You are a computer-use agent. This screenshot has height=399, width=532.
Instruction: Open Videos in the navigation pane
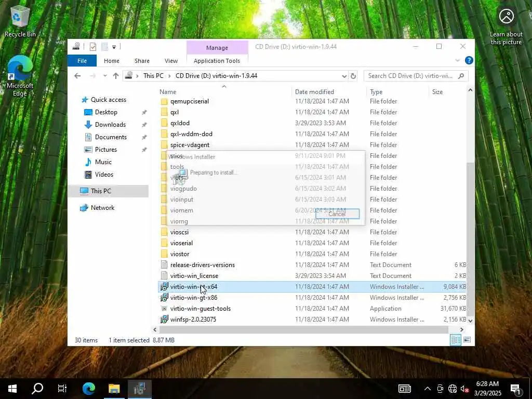pyautogui.click(x=104, y=175)
